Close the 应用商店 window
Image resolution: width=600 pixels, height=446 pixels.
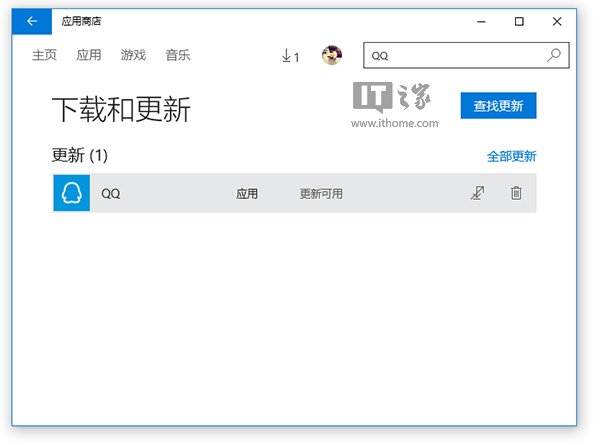(557, 22)
